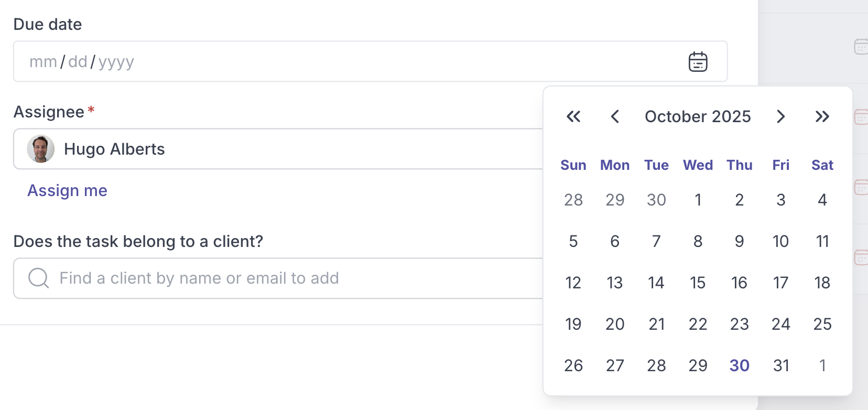Select October 1 in the first row
The width and height of the screenshot is (868, 410).
click(698, 200)
